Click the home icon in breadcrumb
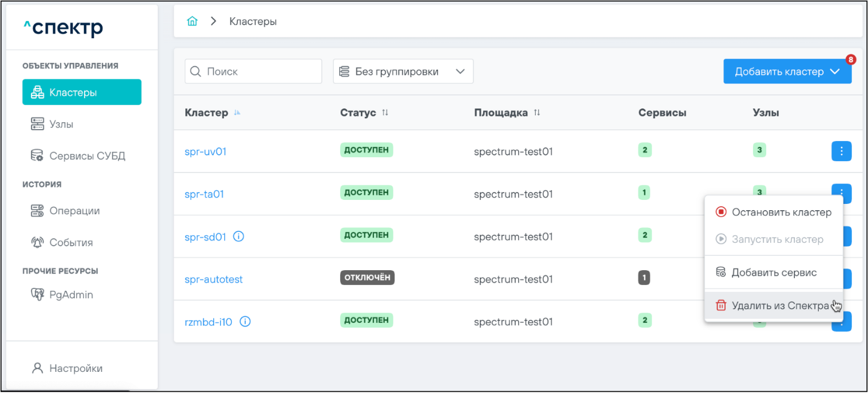 click(x=193, y=22)
